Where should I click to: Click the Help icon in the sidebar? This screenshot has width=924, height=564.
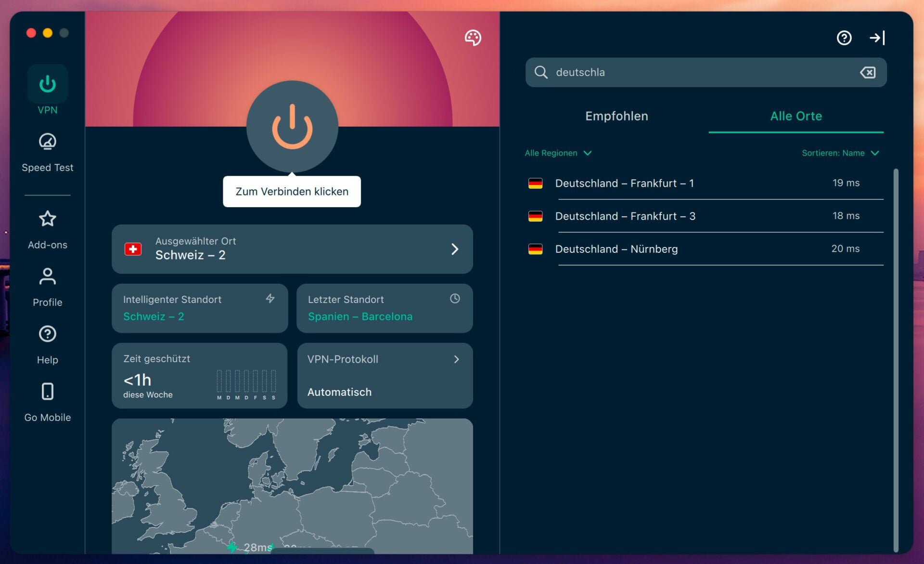pos(47,334)
